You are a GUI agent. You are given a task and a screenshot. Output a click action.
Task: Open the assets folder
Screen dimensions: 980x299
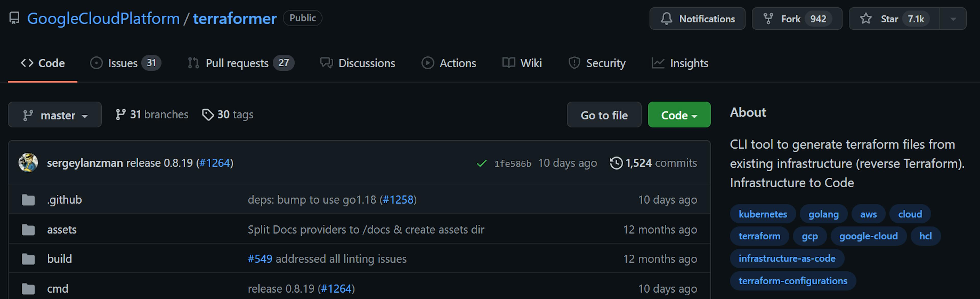(x=62, y=229)
